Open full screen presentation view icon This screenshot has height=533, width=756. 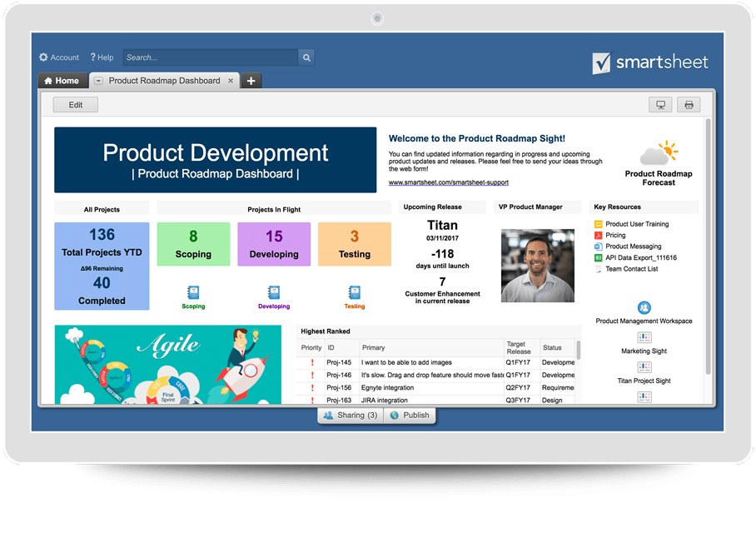(660, 105)
